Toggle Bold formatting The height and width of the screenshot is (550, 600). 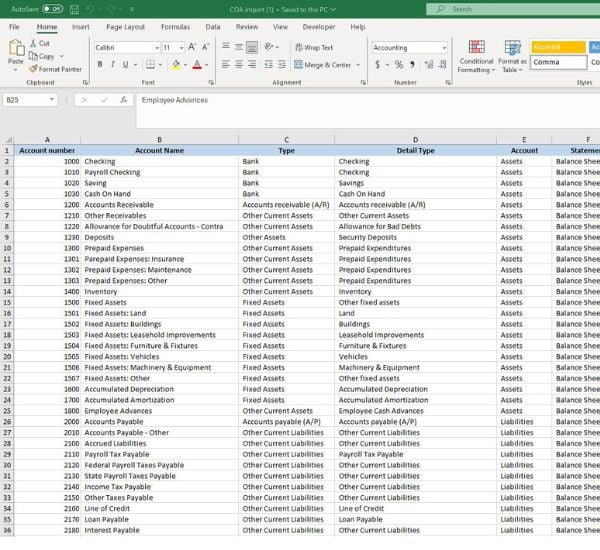click(x=100, y=64)
